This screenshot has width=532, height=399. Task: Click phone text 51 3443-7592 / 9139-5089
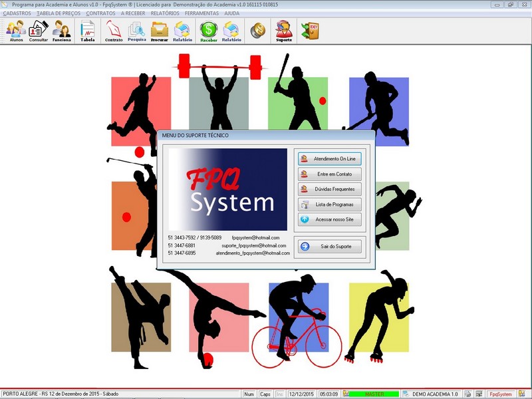[194, 238]
